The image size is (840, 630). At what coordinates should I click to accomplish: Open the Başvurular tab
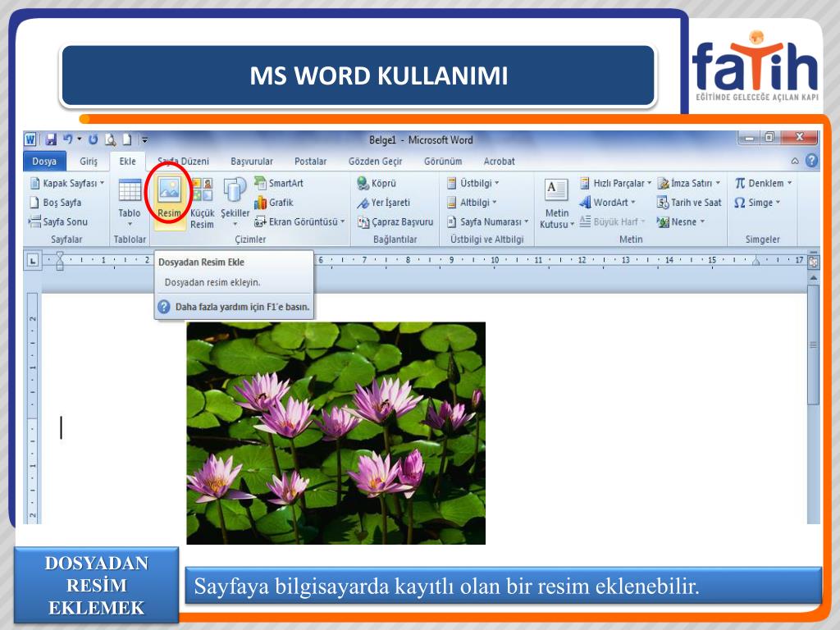click(x=252, y=162)
